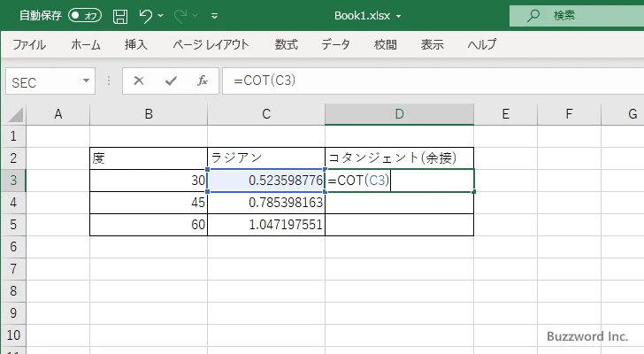Select column E header
Viewport: 644px width, 354px height.
tap(506, 114)
